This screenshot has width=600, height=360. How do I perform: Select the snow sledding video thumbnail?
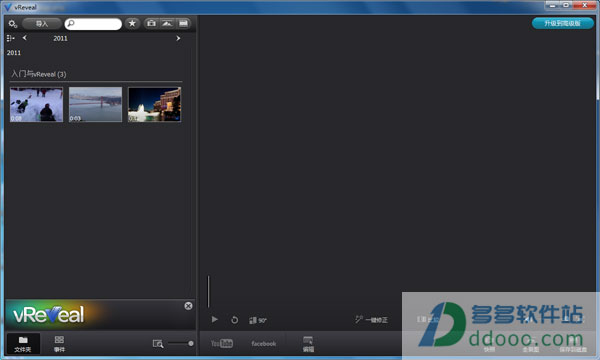coord(36,104)
